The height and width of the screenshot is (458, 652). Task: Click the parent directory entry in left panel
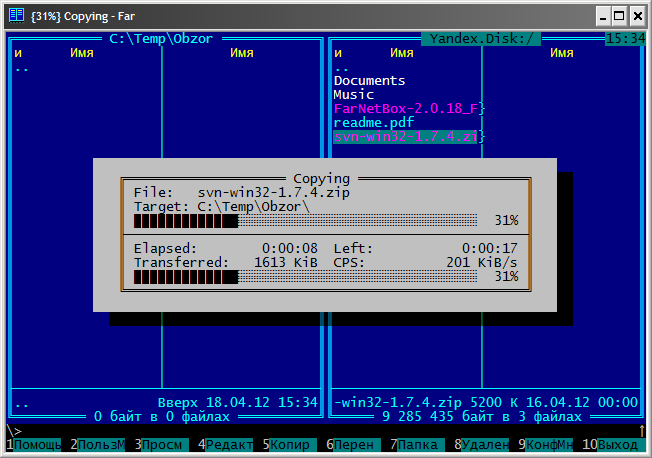(22, 67)
